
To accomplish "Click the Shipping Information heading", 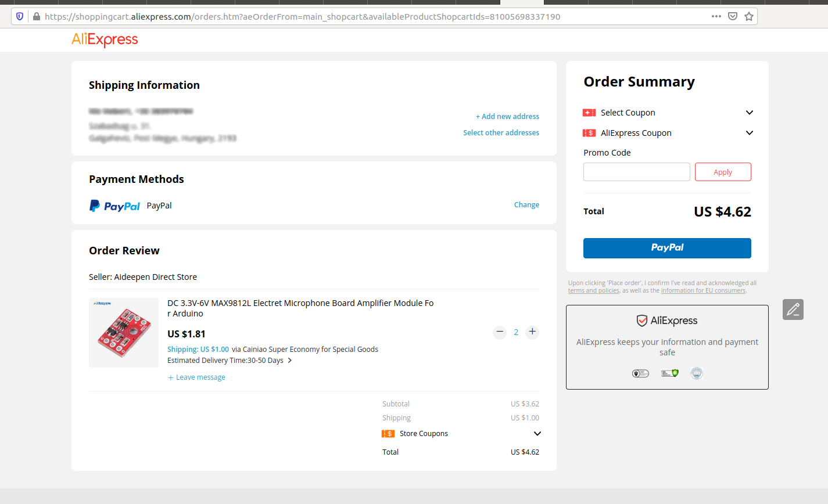I will click(144, 85).
